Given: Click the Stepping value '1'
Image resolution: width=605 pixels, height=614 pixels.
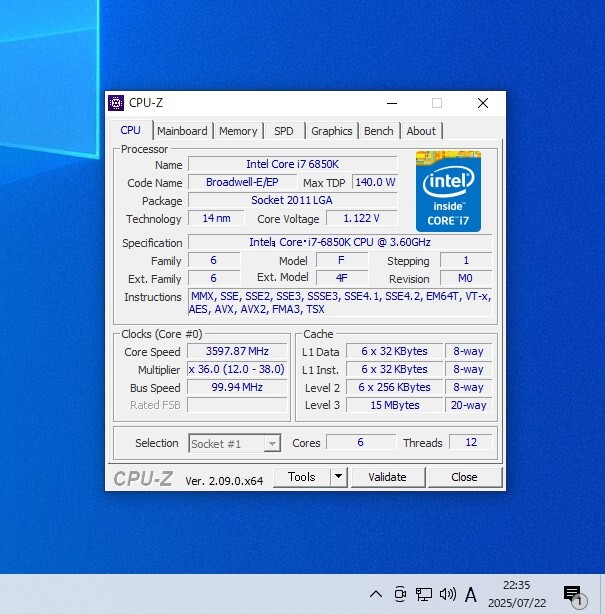Looking at the screenshot, I should tap(466, 260).
